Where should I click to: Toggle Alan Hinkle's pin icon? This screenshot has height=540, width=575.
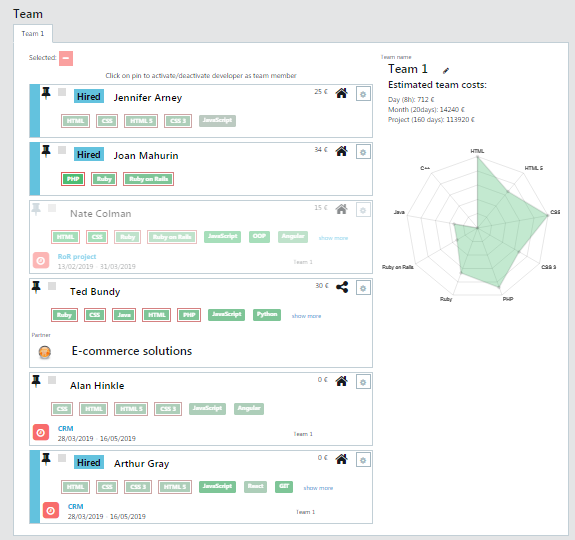click(36, 381)
